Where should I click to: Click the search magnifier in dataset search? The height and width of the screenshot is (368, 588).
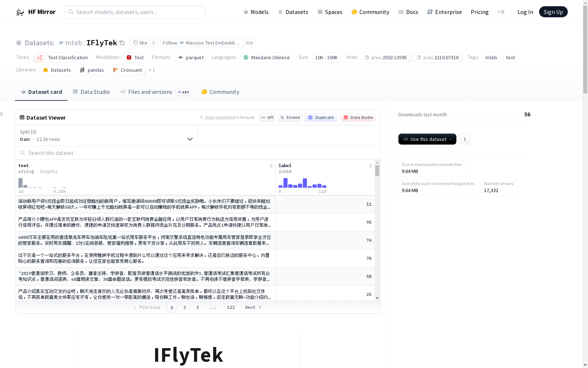click(x=23, y=153)
